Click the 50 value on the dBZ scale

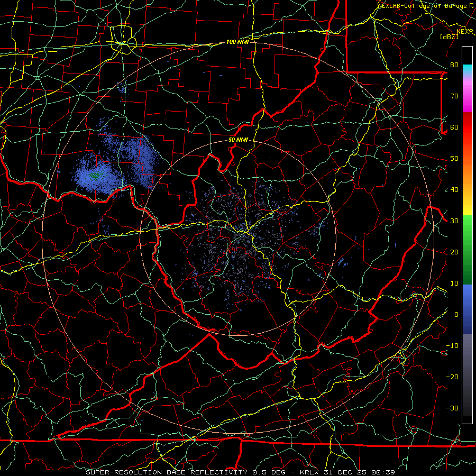(454, 159)
